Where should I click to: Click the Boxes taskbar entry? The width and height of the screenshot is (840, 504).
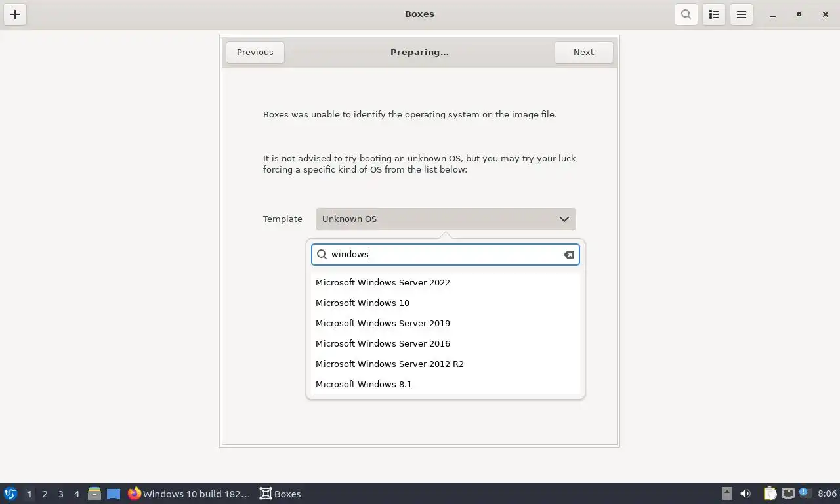click(280, 494)
